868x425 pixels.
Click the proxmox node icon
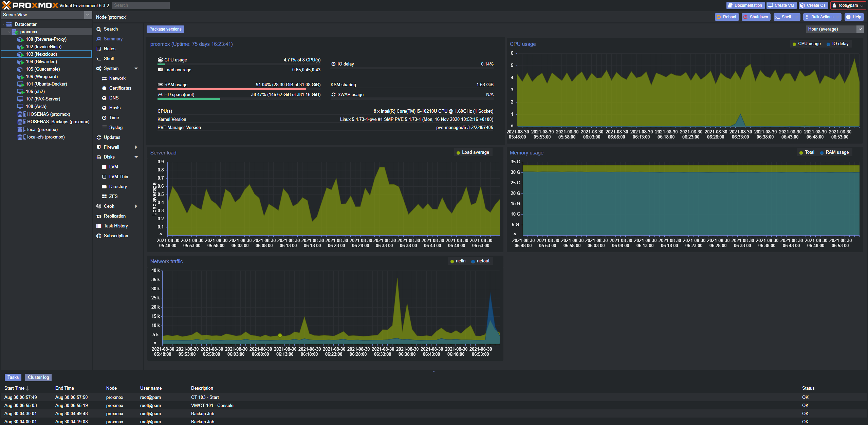coord(15,32)
